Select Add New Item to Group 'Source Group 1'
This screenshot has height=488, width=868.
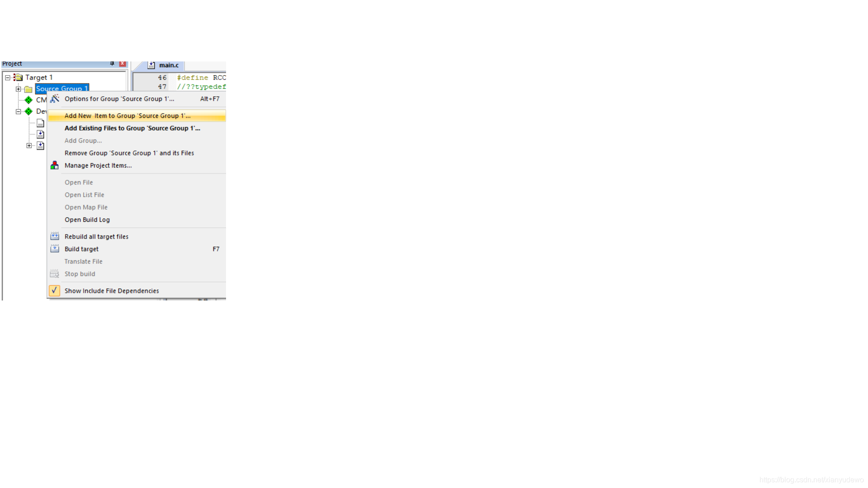pyautogui.click(x=127, y=116)
